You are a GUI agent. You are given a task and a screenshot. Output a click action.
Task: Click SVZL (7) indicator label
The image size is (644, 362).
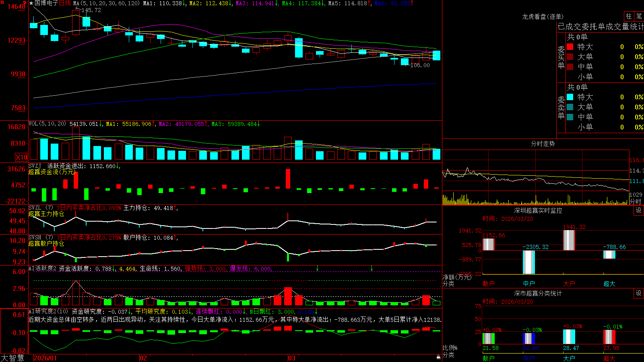tap(41, 208)
